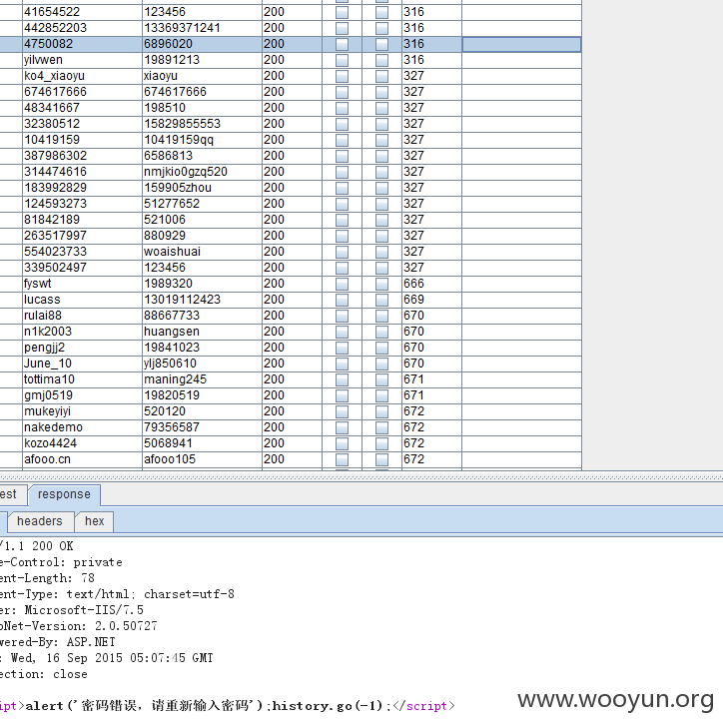This screenshot has height=728, width=723.
Task: Toggle second checkbox in afooo.cn row
Action: tap(381, 459)
